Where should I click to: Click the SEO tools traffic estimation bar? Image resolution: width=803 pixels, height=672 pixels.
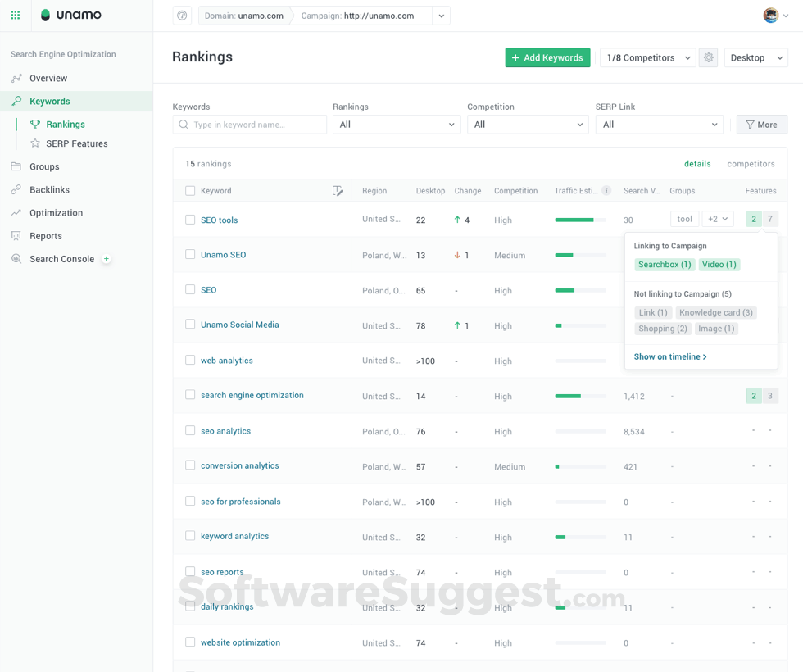coord(580,220)
